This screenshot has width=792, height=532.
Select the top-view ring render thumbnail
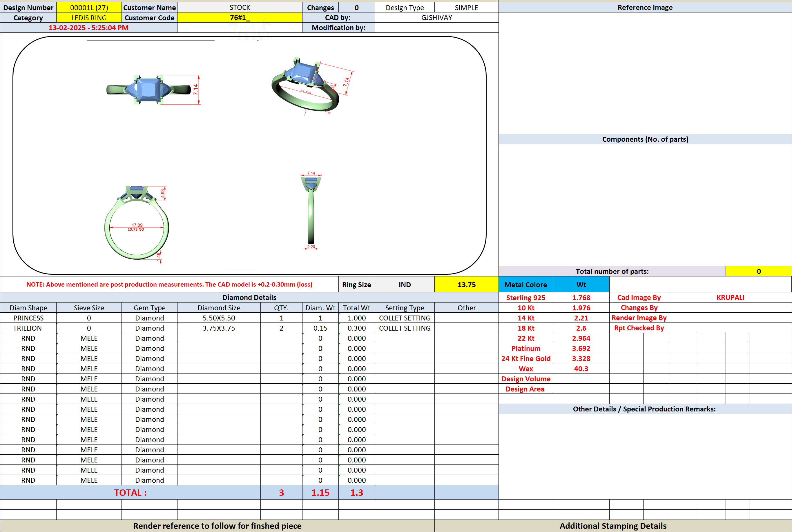pyautogui.click(x=153, y=90)
